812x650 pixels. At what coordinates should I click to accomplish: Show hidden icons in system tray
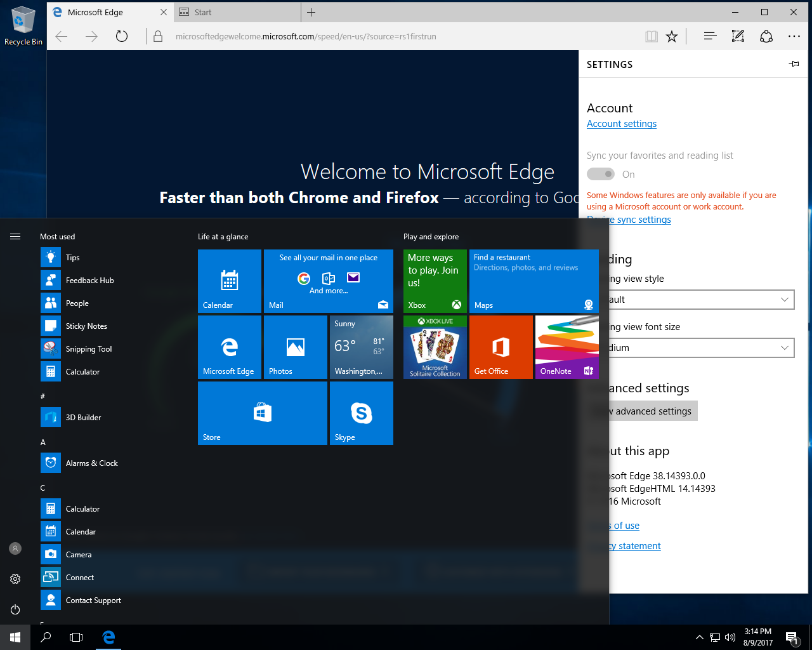[x=699, y=637]
